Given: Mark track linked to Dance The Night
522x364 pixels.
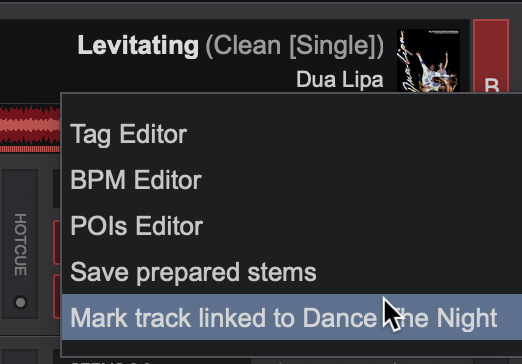Looking at the screenshot, I should (x=291, y=317).
